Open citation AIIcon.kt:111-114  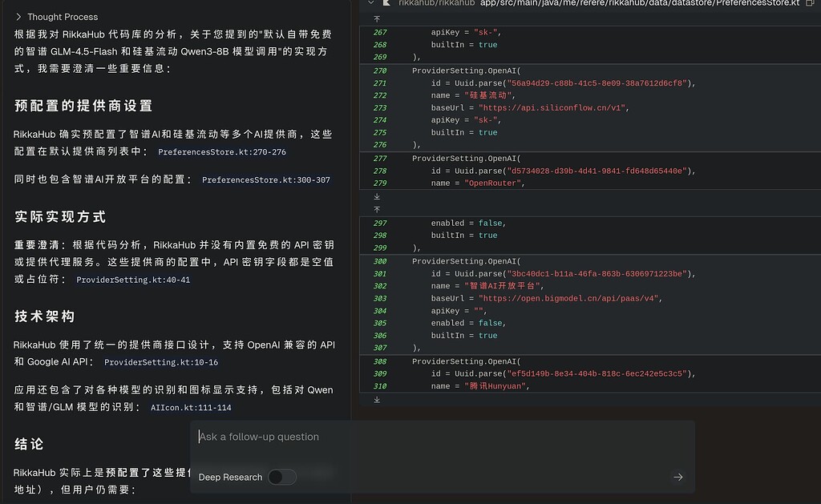pyautogui.click(x=191, y=407)
